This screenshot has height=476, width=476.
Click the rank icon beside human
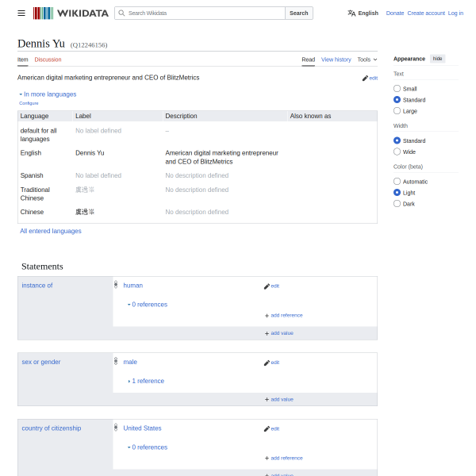coord(116,285)
